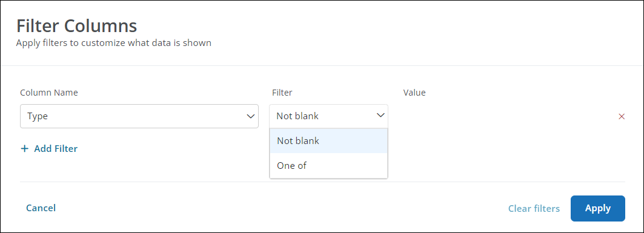This screenshot has width=644, height=233.
Task: Collapse the Filter dropdown showing Not blank
Action: tap(328, 116)
